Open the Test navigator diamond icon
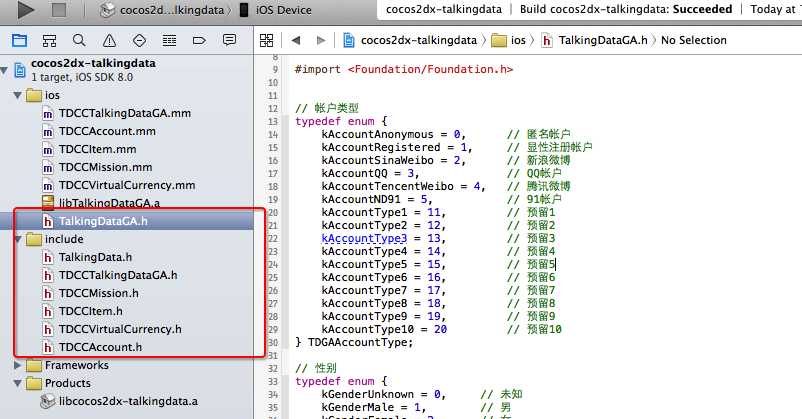 [139, 40]
